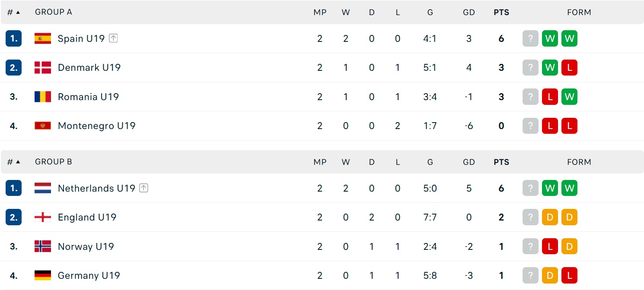This screenshot has width=644, height=290.
Task: Click Denmark U19's red L form badge
Action: (569, 67)
